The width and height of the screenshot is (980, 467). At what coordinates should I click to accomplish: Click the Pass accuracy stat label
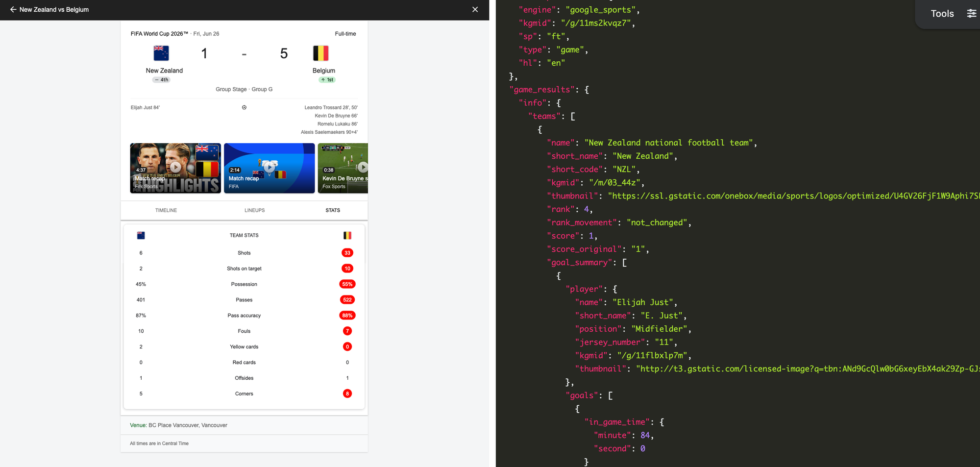coord(244,316)
